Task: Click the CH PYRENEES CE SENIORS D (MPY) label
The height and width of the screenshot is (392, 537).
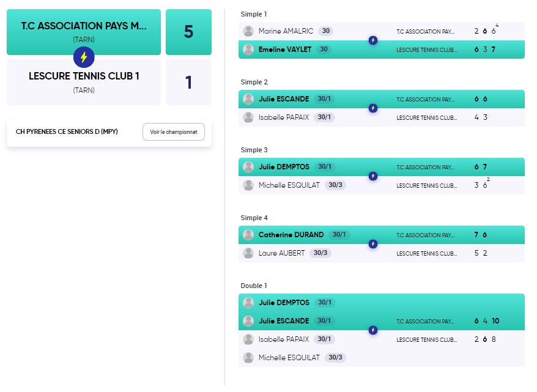Action: click(x=67, y=131)
